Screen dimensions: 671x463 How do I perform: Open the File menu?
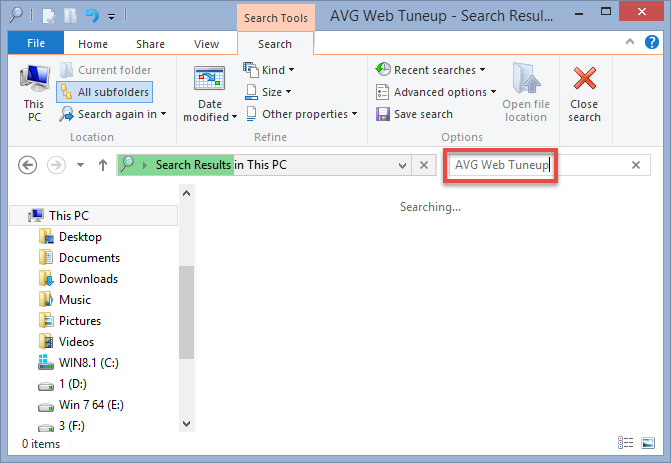tap(36, 43)
